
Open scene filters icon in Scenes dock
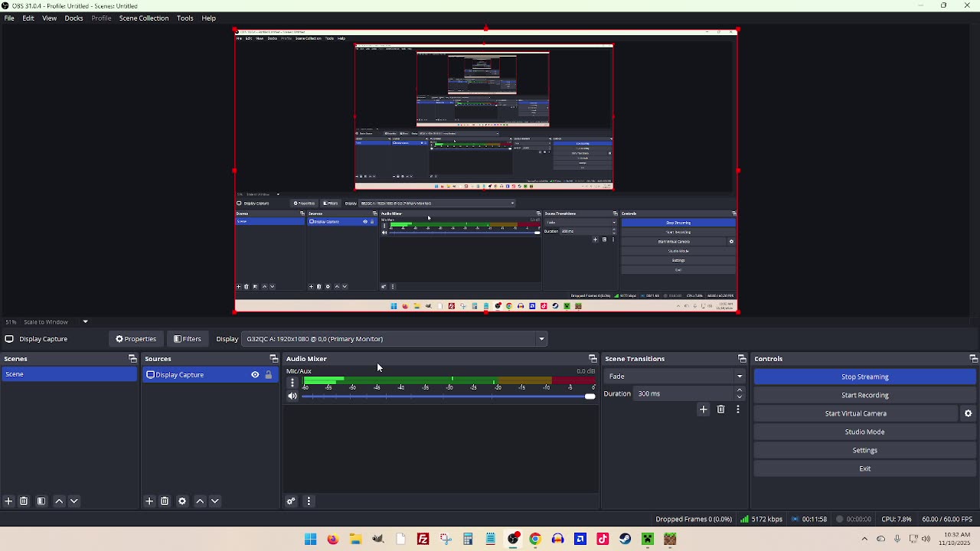pos(41,501)
